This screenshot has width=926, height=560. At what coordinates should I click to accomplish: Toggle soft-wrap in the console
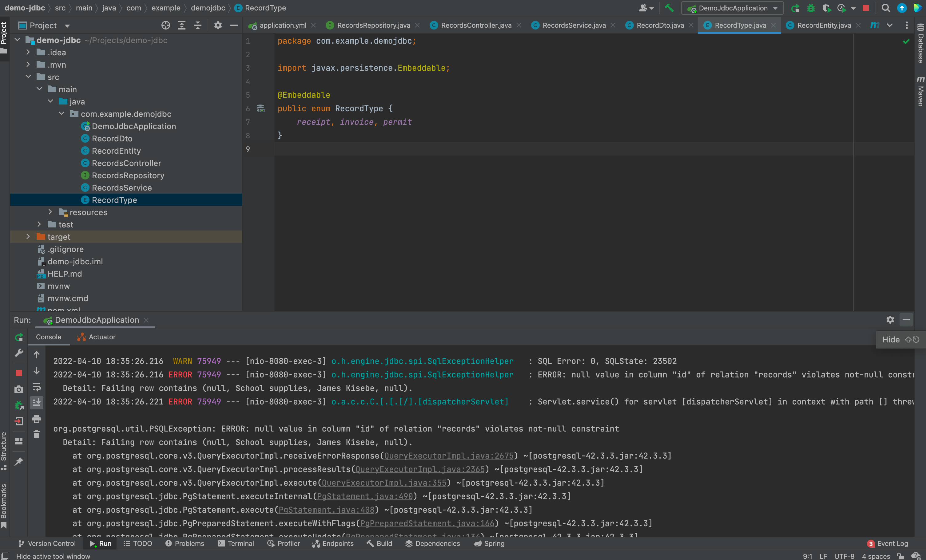(x=37, y=387)
